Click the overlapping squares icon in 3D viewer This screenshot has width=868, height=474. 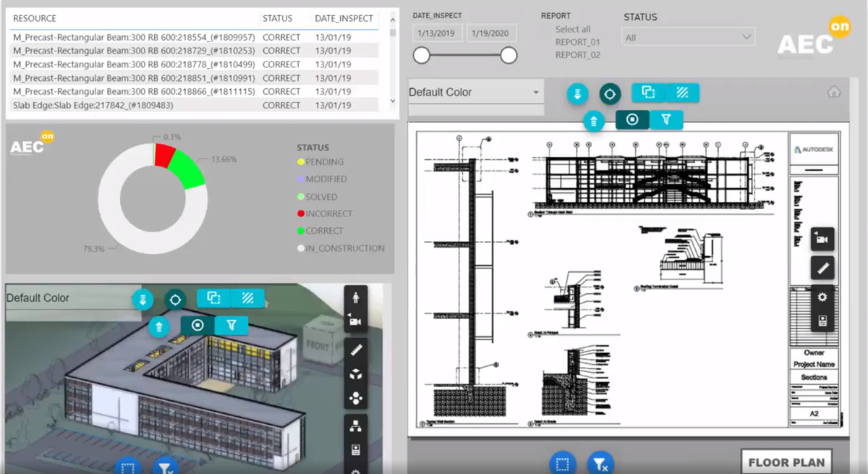click(213, 297)
